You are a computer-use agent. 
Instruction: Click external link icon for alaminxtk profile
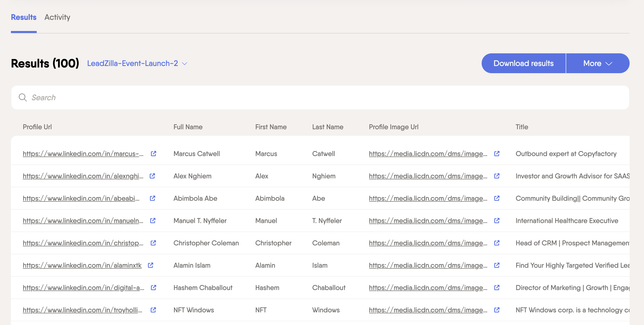150,265
